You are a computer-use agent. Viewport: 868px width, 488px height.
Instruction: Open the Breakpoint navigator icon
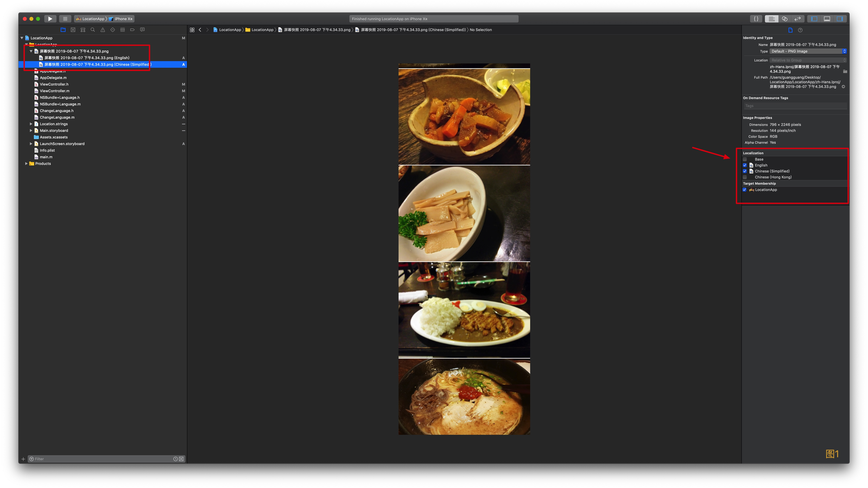132,30
